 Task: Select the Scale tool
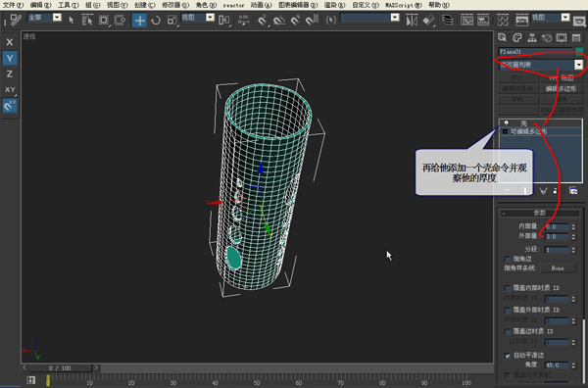click(171, 20)
